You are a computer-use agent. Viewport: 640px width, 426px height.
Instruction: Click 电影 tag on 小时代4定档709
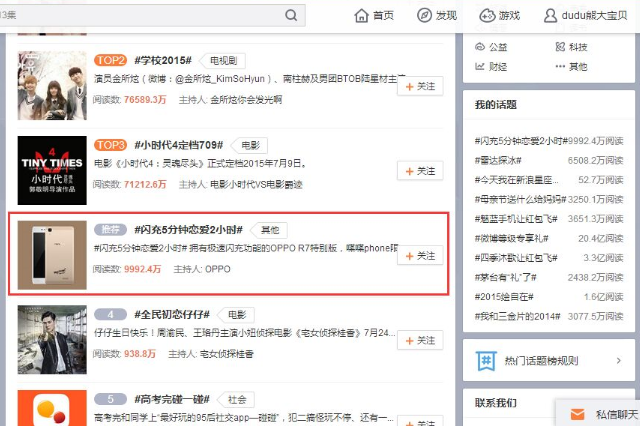(250, 145)
